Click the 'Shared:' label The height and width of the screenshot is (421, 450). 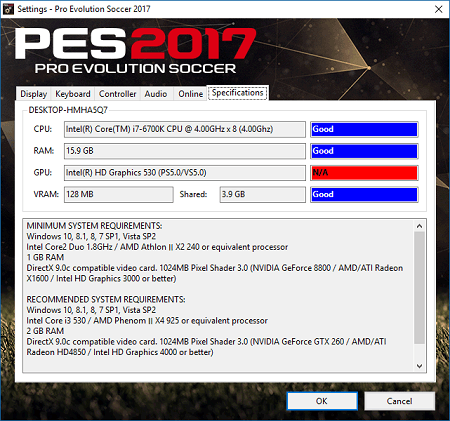(x=193, y=194)
